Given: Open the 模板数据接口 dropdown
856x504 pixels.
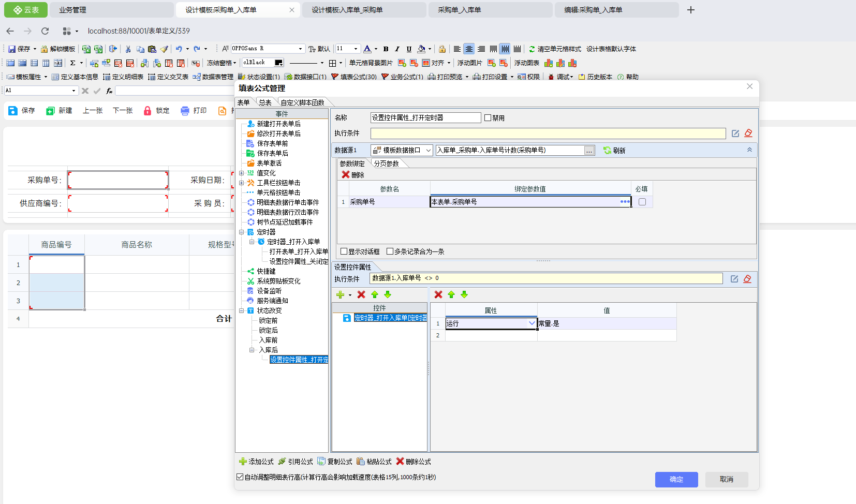Looking at the screenshot, I should tap(428, 151).
